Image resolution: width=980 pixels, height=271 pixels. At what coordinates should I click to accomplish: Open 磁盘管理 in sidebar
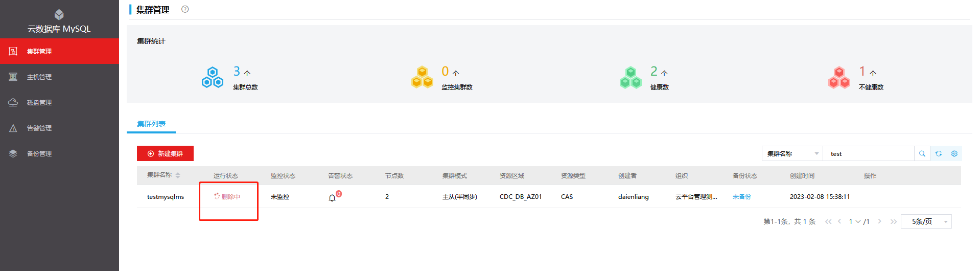click(x=39, y=103)
